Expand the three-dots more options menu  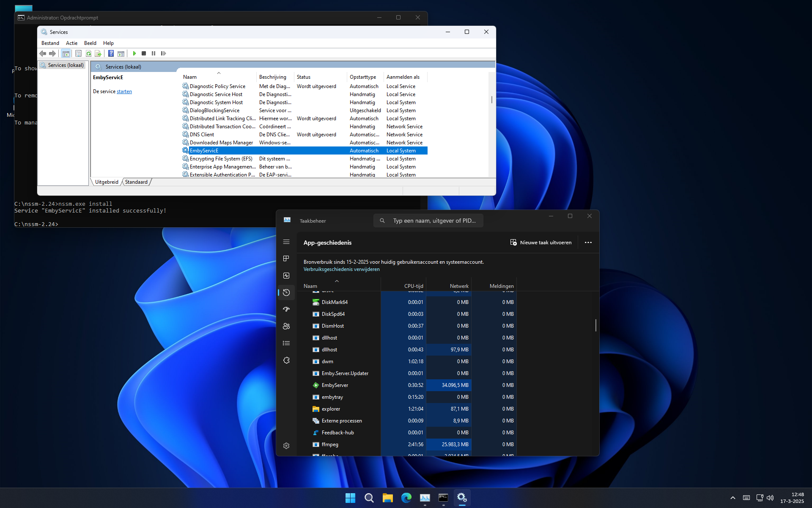(588, 243)
